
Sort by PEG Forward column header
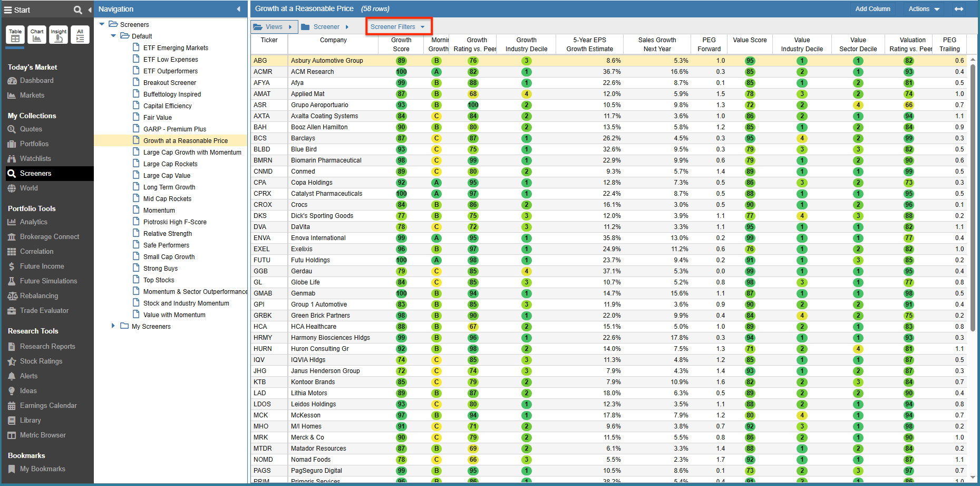click(709, 44)
